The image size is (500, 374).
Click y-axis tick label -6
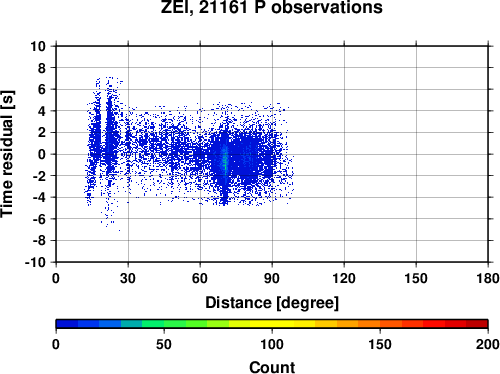(x=39, y=219)
